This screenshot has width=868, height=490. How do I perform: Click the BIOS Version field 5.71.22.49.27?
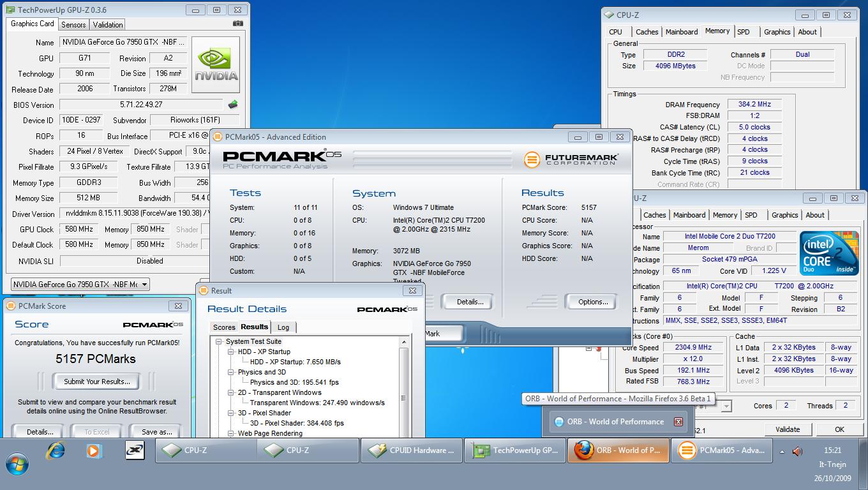[x=141, y=105]
